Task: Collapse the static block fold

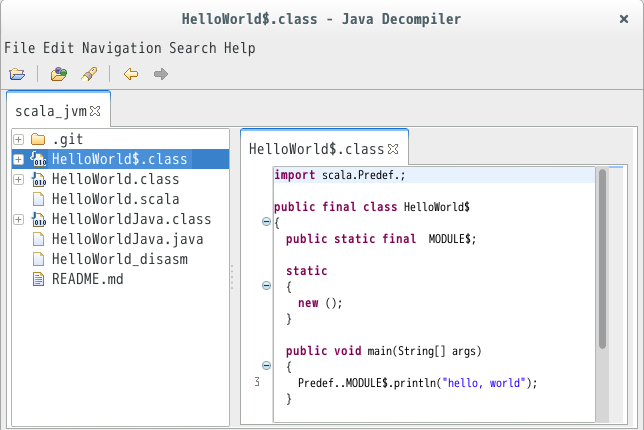Action: pos(266,285)
